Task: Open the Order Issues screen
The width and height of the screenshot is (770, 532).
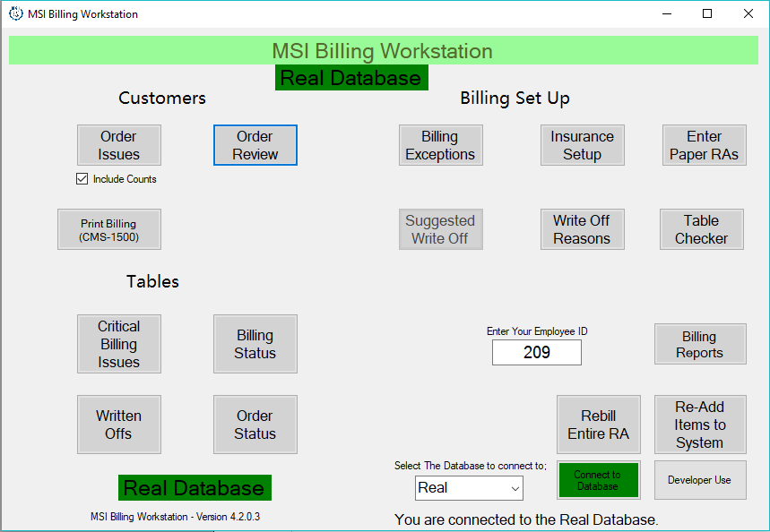Action: (x=118, y=145)
